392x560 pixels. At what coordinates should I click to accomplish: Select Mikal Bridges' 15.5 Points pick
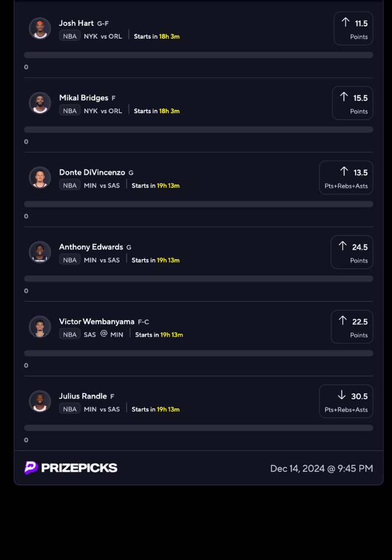[352, 103]
